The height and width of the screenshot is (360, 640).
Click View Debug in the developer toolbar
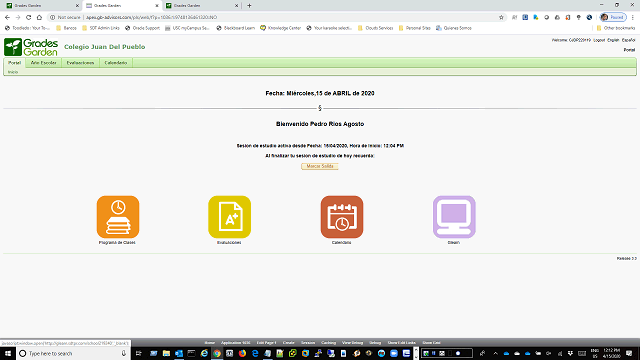[352, 343]
